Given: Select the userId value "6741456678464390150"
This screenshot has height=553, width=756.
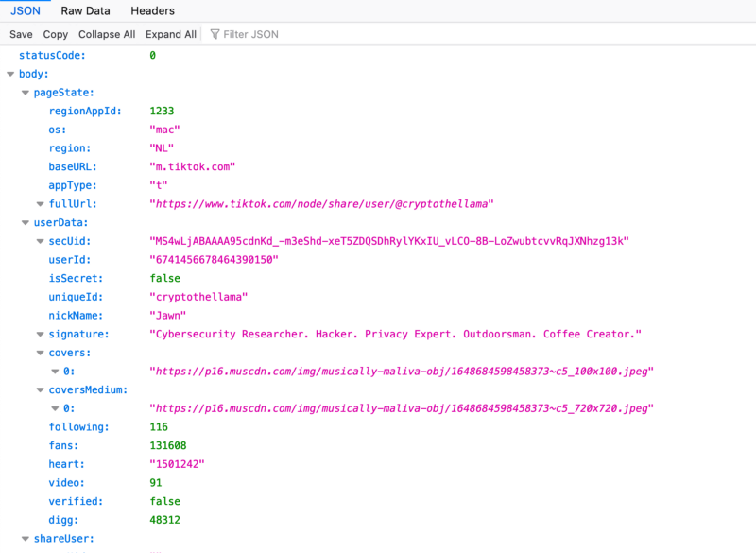Looking at the screenshot, I should (215, 259).
